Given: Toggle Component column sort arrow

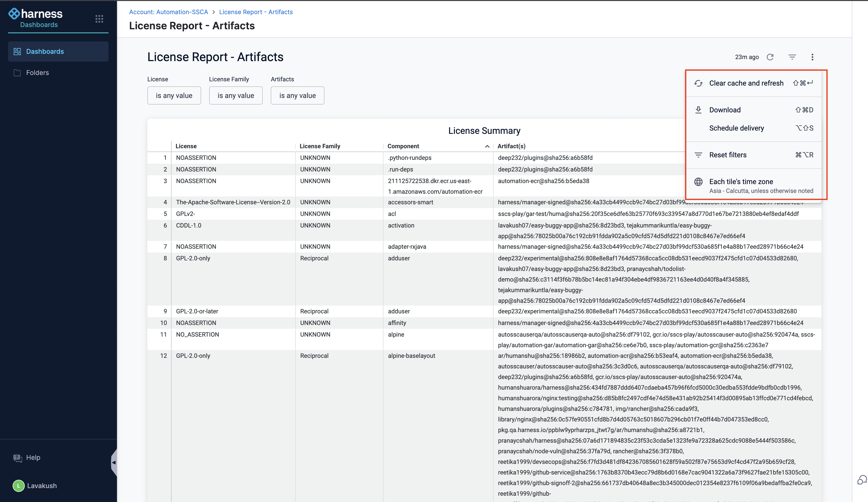Looking at the screenshot, I should (487, 146).
